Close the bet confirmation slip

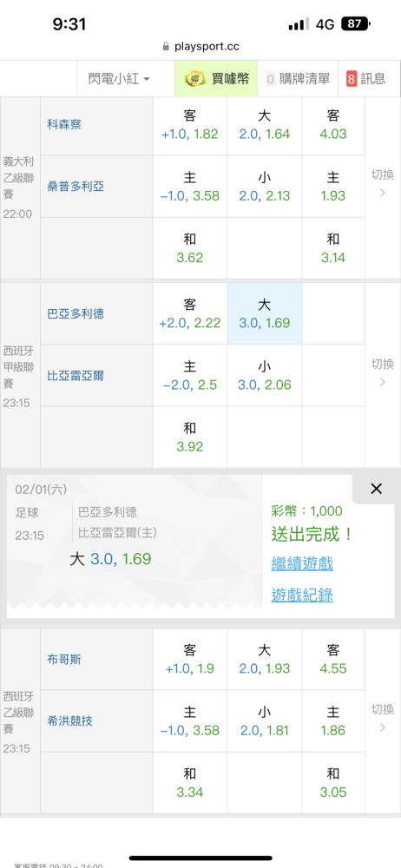(377, 489)
